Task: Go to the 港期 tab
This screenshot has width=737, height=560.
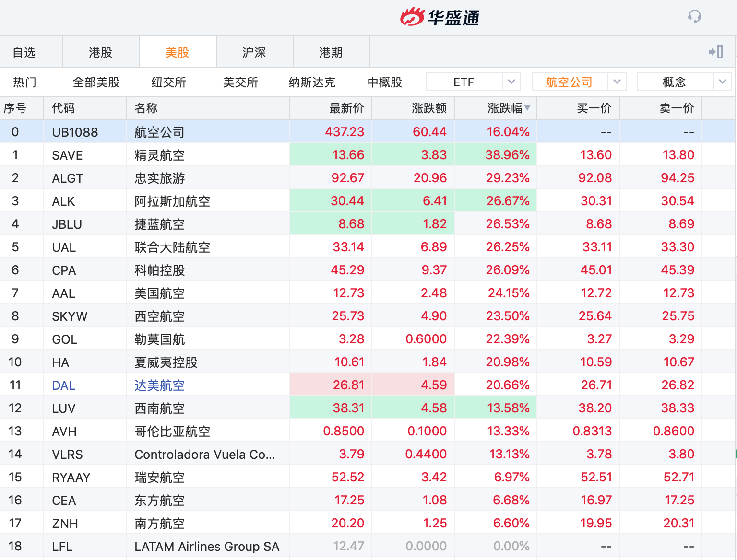Action: tap(331, 52)
